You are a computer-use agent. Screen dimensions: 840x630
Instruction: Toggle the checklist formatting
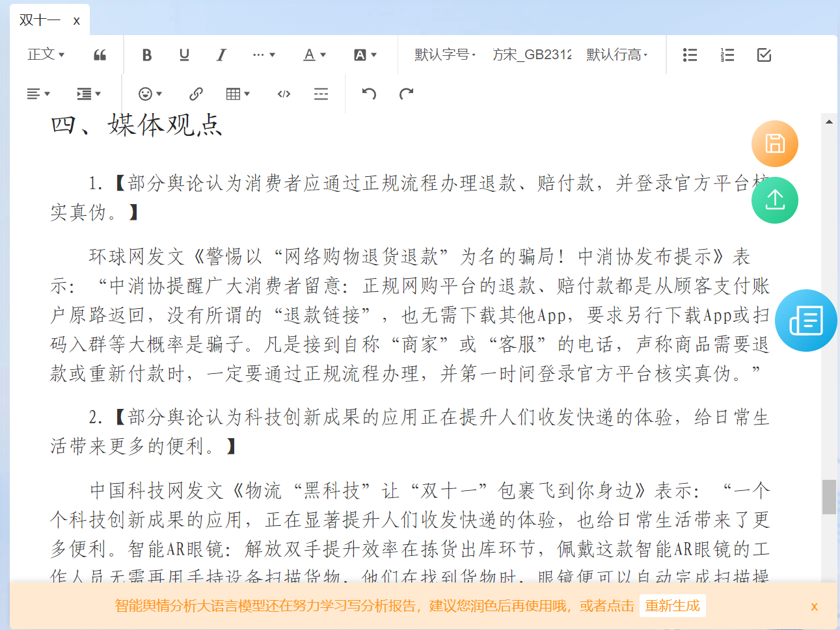point(764,55)
